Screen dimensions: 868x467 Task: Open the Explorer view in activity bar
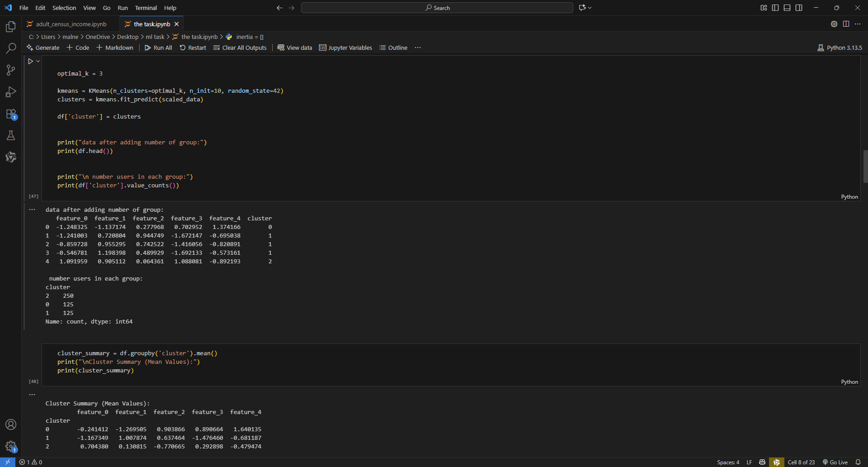point(11,27)
